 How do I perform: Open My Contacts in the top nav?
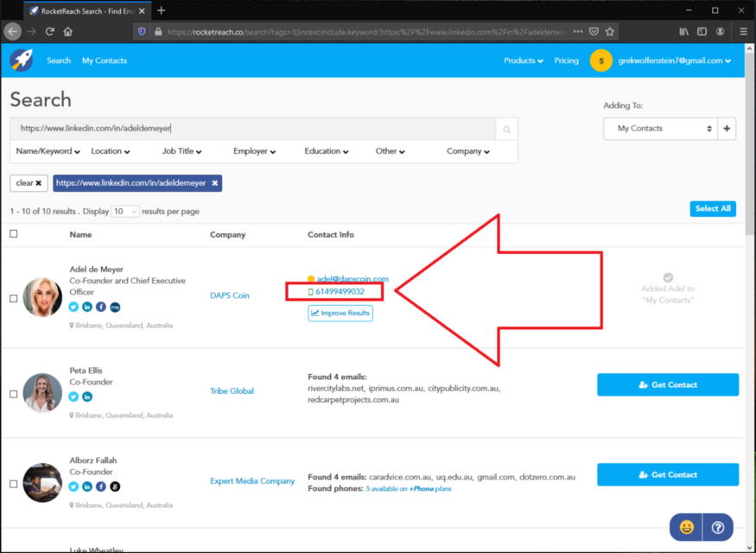pos(105,60)
